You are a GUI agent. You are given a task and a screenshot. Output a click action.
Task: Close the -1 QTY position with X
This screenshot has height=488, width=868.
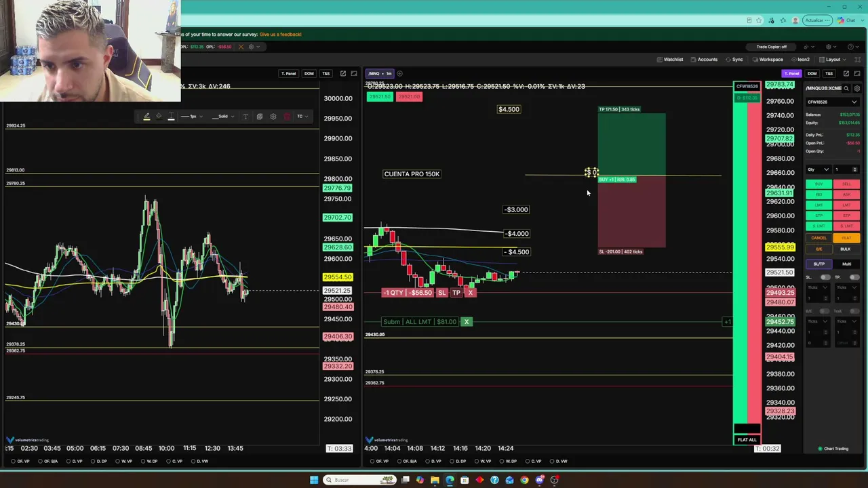click(x=470, y=293)
